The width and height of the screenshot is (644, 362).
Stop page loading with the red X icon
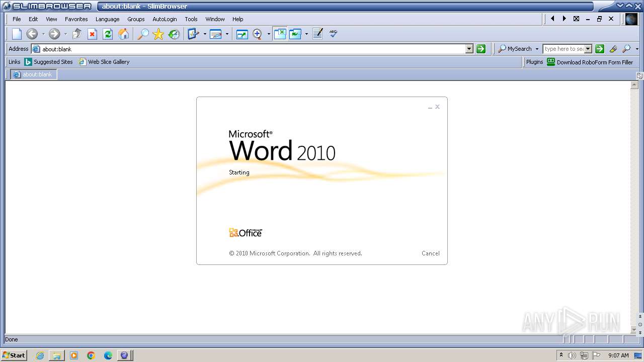pos(92,34)
